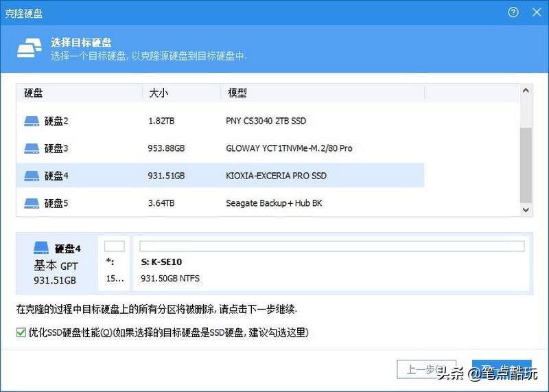Select the small unnamed *: partition block
The image size is (549, 392).
(114, 263)
